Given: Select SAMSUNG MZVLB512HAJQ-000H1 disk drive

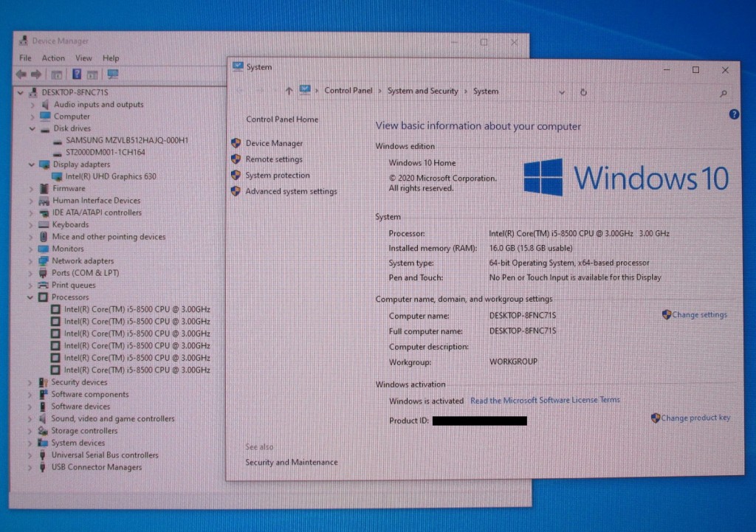Looking at the screenshot, I should [x=127, y=140].
